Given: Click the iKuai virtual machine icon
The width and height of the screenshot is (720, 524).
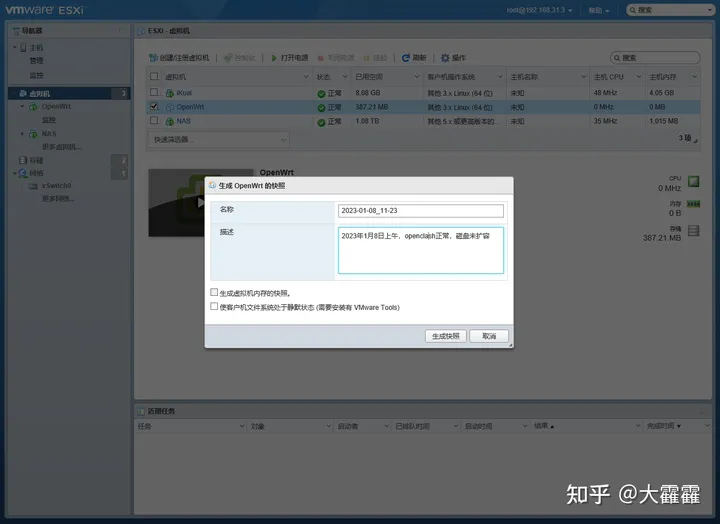Looking at the screenshot, I should (170, 93).
